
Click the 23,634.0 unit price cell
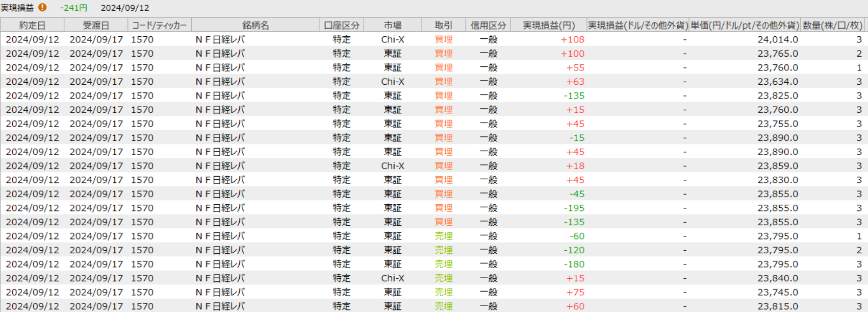pos(777,82)
